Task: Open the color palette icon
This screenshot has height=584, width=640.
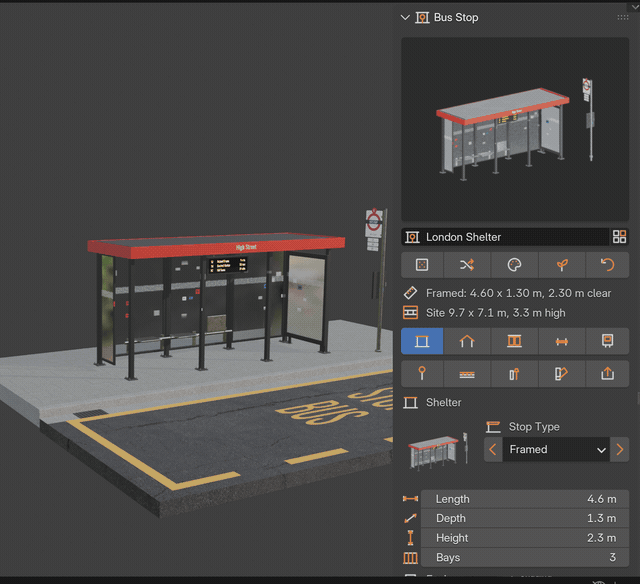Action: (x=514, y=265)
